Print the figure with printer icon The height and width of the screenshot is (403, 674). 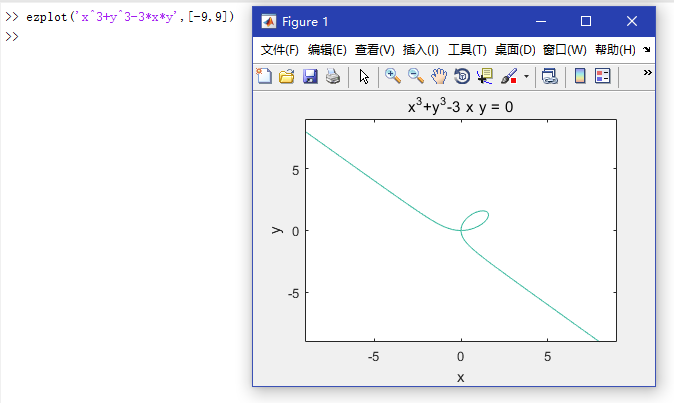(333, 76)
